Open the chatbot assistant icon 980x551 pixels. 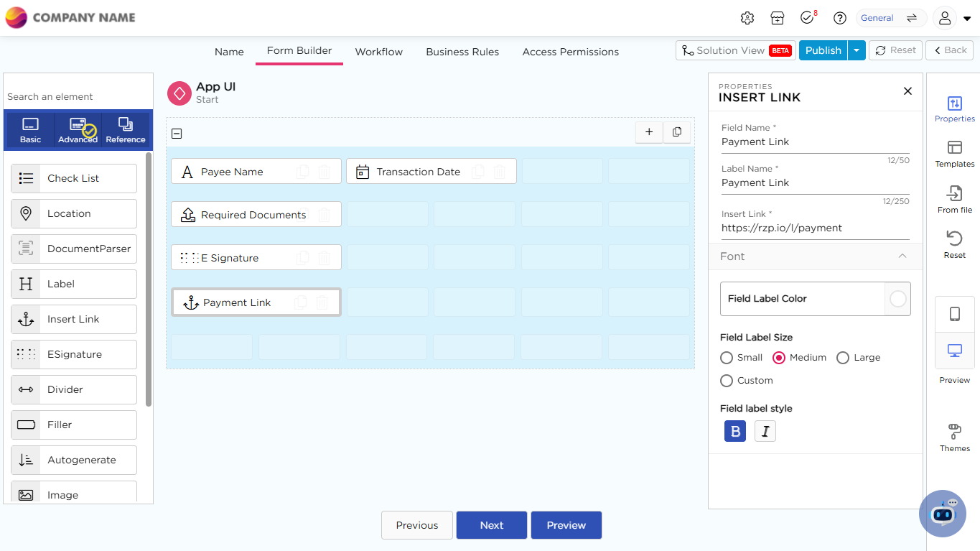pos(942,513)
